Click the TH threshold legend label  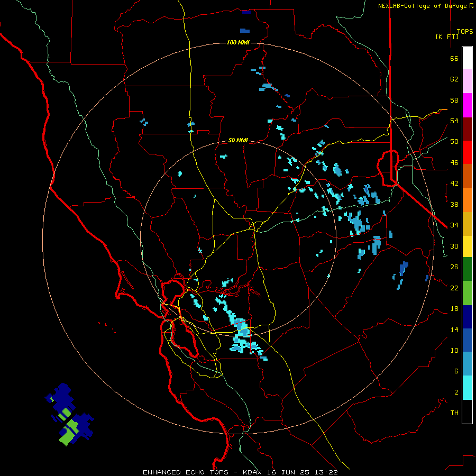pyautogui.click(x=454, y=413)
